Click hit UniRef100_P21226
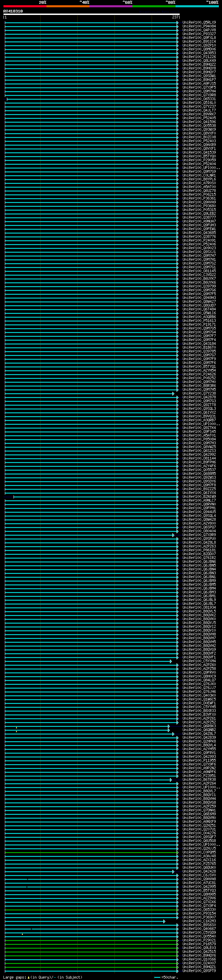 pos(199,57)
